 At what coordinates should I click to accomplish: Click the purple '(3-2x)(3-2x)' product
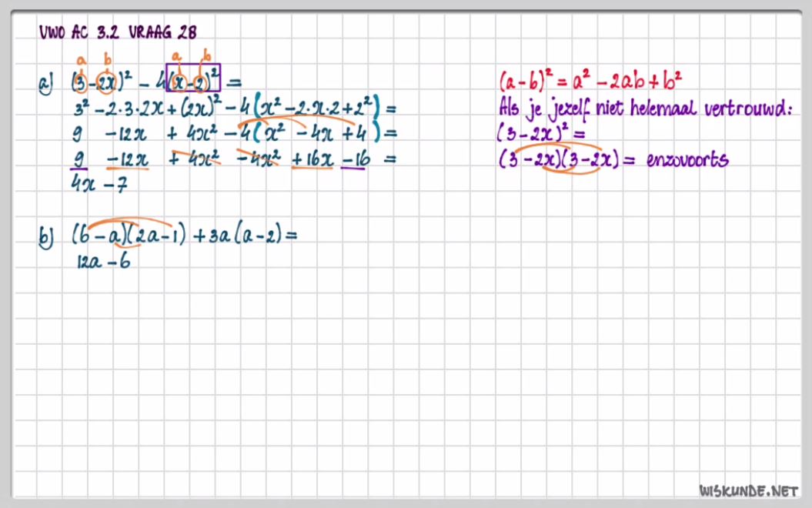coord(559,161)
